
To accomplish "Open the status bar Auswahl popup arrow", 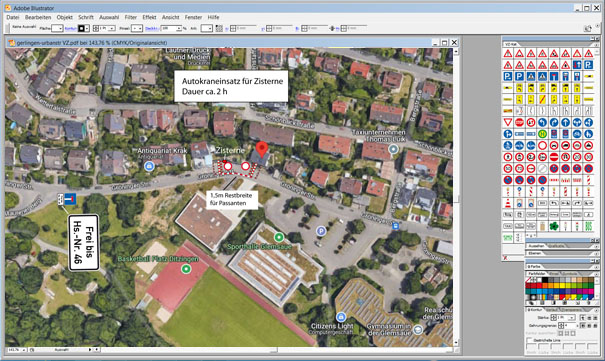I will [90, 350].
